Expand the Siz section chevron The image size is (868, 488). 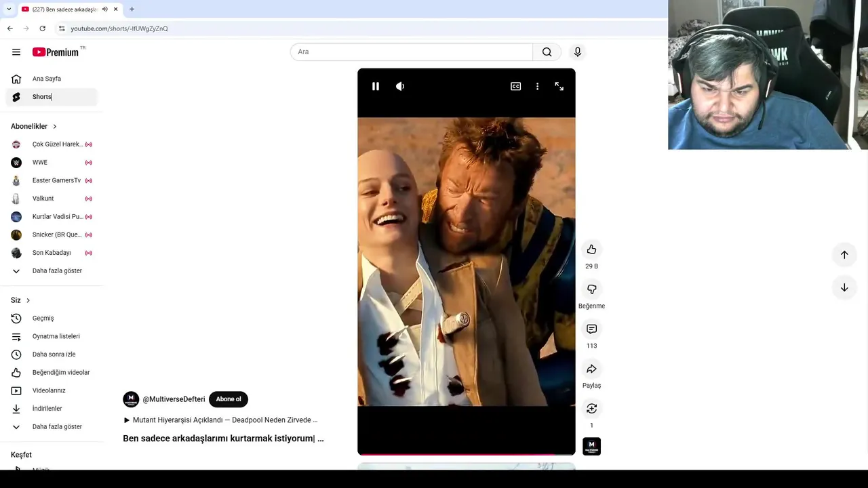(28, 300)
